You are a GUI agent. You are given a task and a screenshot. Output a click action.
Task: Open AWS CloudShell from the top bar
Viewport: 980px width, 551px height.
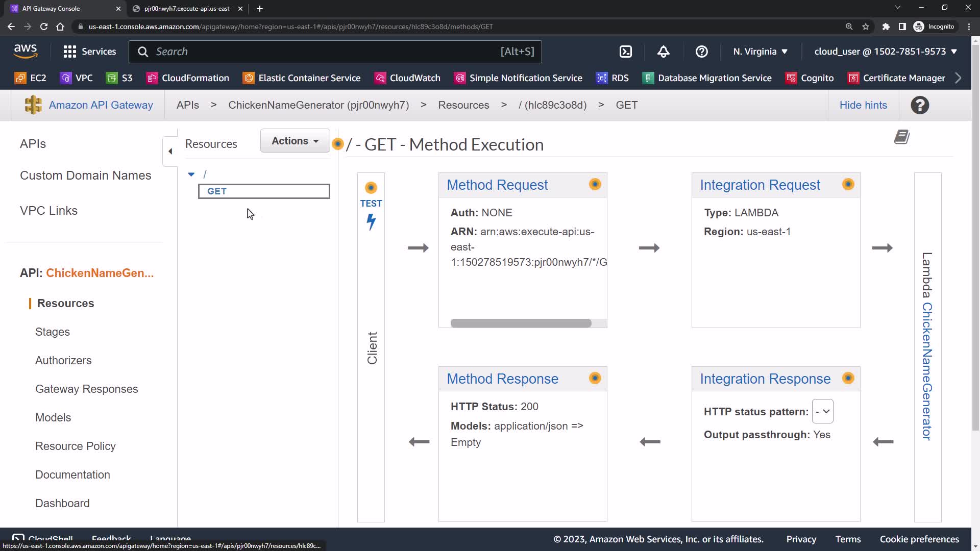coord(625,52)
